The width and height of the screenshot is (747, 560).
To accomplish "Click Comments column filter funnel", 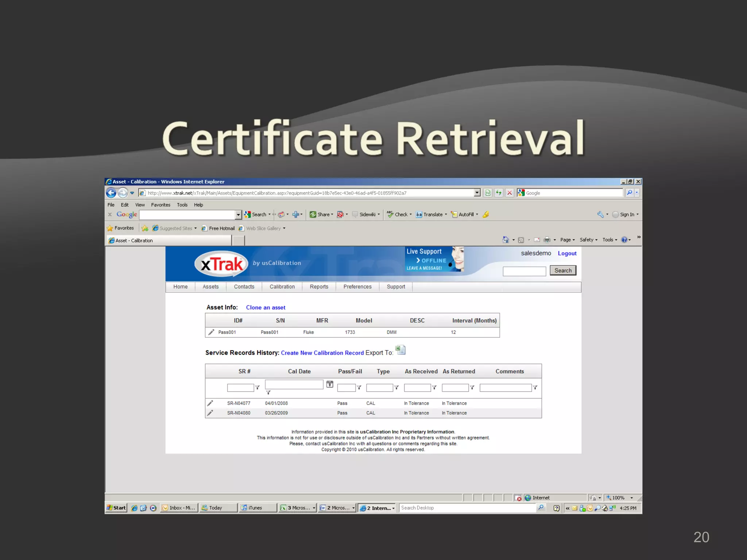I will (535, 388).
